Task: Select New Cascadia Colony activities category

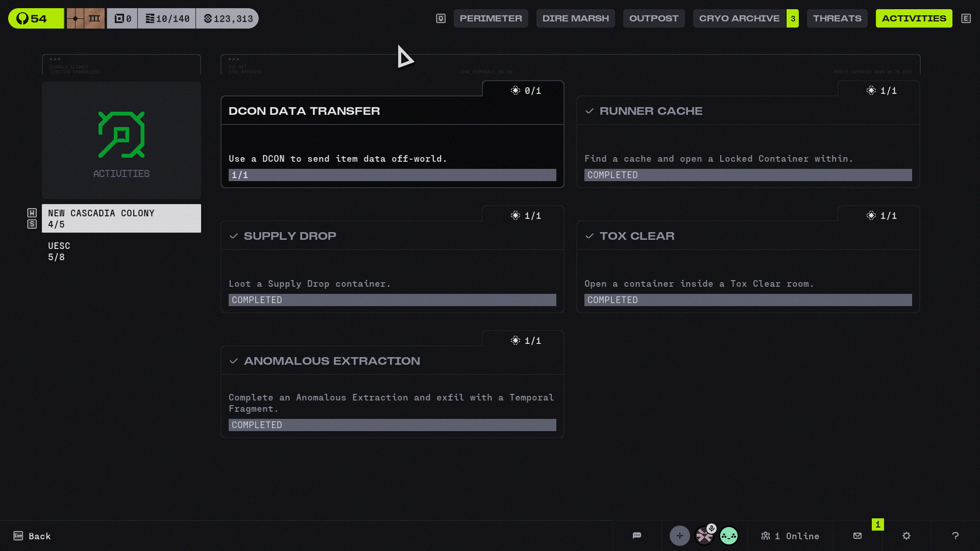Action: 121,218
